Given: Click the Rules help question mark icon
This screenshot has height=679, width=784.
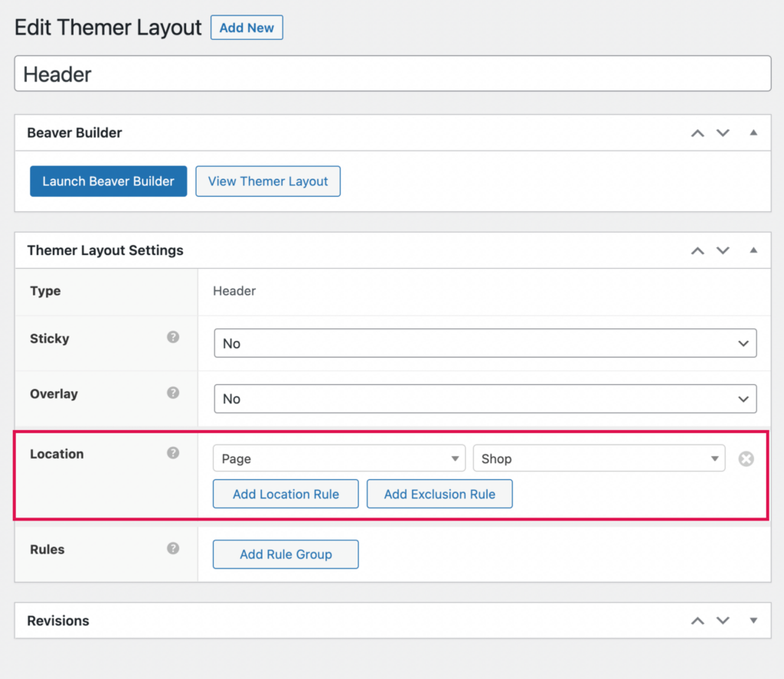Looking at the screenshot, I should tap(173, 549).
